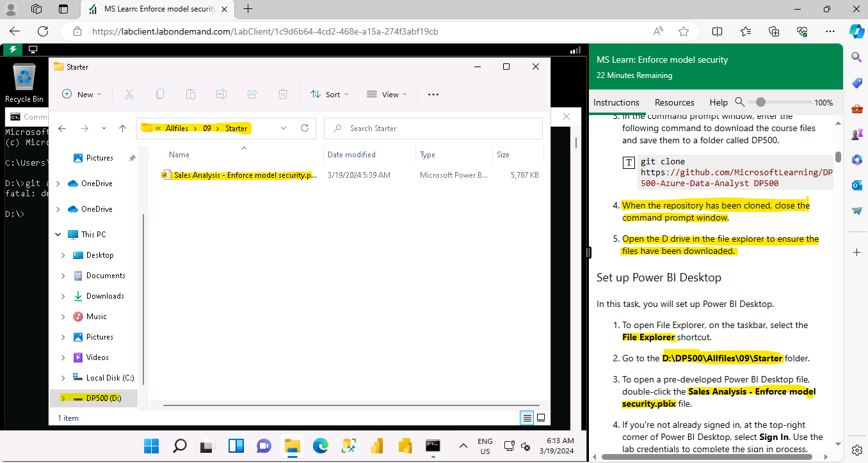Expand the Desktop tree node
Image resolution: width=868 pixels, height=463 pixels.
pyautogui.click(x=63, y=255)
